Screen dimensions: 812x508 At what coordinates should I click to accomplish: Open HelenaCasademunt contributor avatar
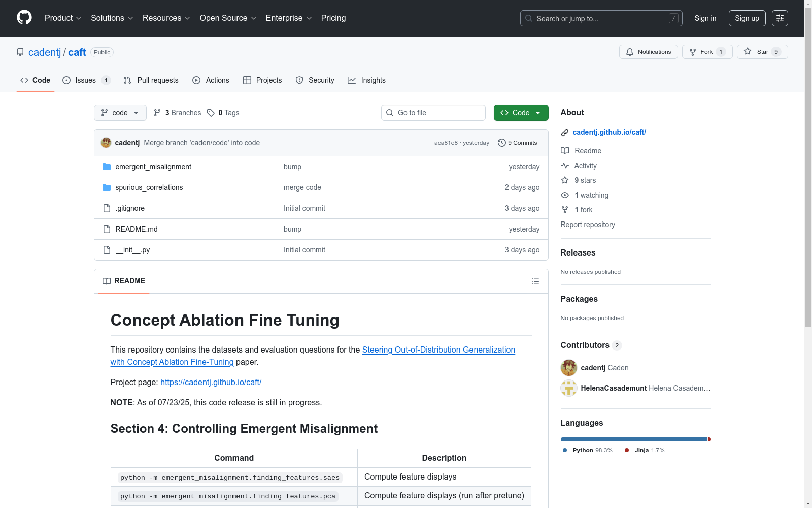click(x=569, y=388)
